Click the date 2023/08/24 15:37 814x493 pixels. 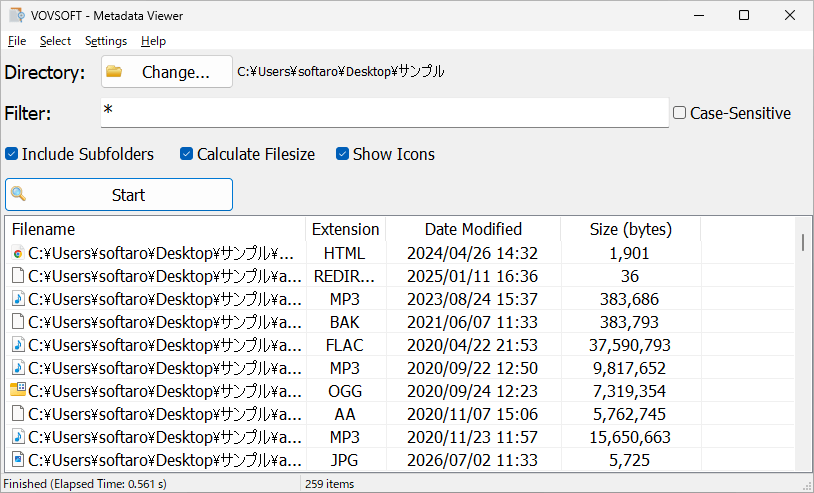click(x=472, y=299)
